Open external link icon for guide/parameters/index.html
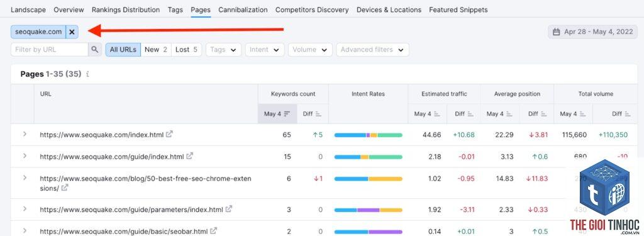Screen dimensions: 644x236 coord(229,210)
